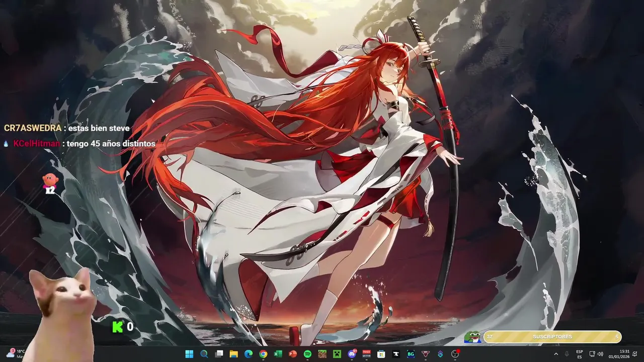This screenshot has height=362, width=644.
Task: Launch Minecraft grass block icon
Action: tap(322, 354)
